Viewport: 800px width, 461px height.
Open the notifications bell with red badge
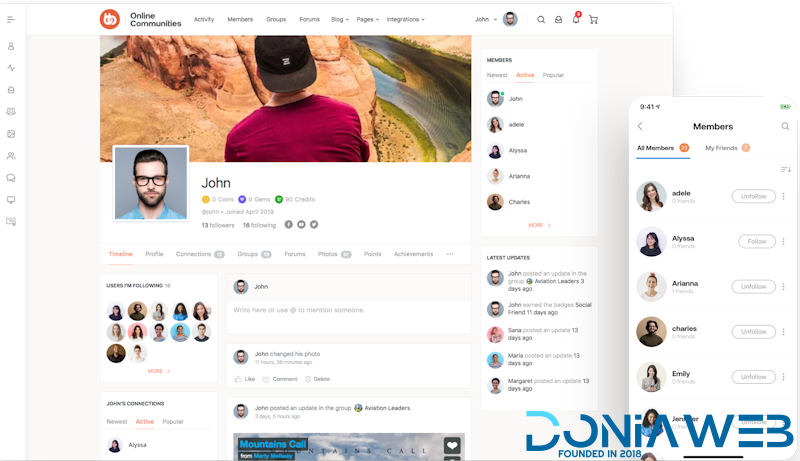tap(575, 19)
